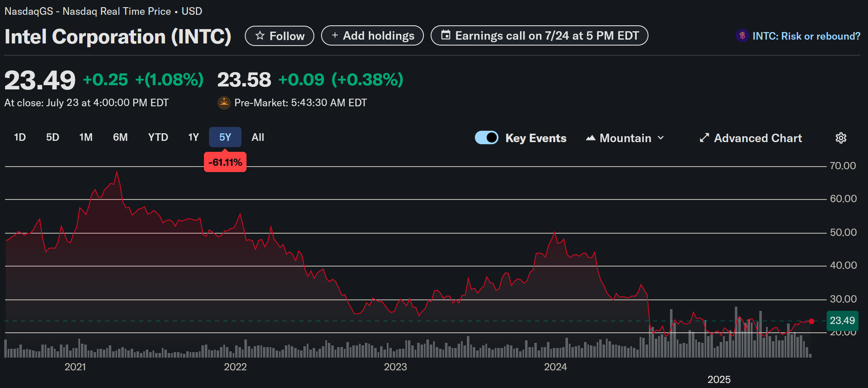The height and width of the screenshot is (388, 868).
Task: Switch to the 1M range
Action: tap(86, 137)
